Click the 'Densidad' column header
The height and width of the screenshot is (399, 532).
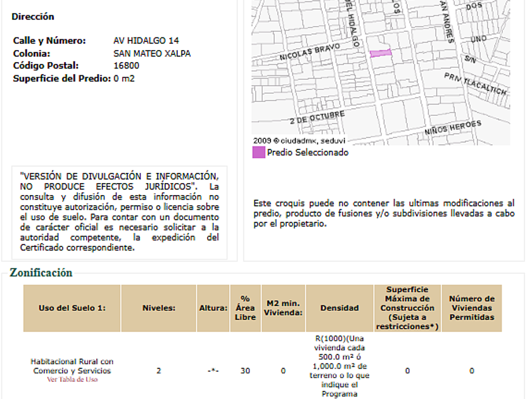point(339,308)
